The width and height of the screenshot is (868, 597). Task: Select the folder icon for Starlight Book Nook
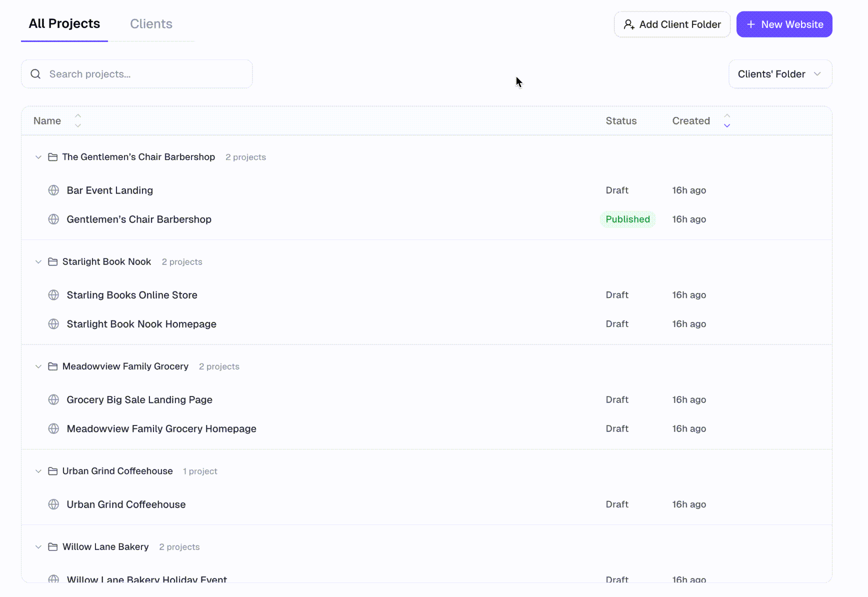point(53,261)
